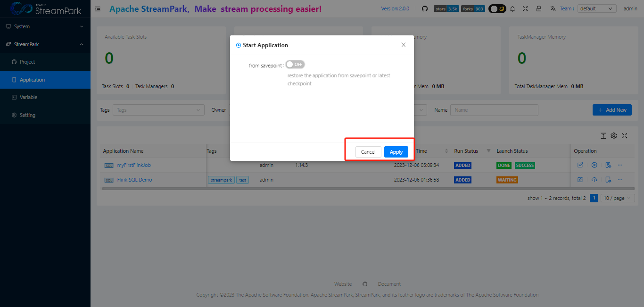
Task: Open more actions for Flink SQL Demo
Action: [620, 180]
